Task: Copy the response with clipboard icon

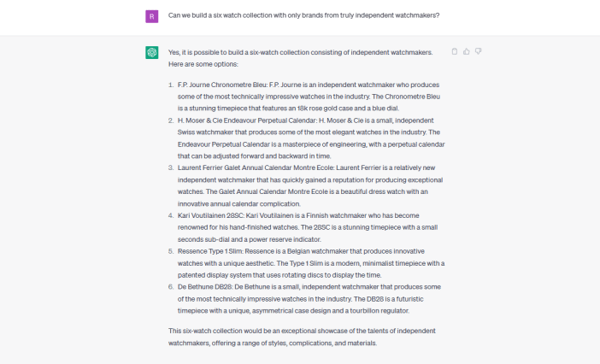Action: pos(454,51)
